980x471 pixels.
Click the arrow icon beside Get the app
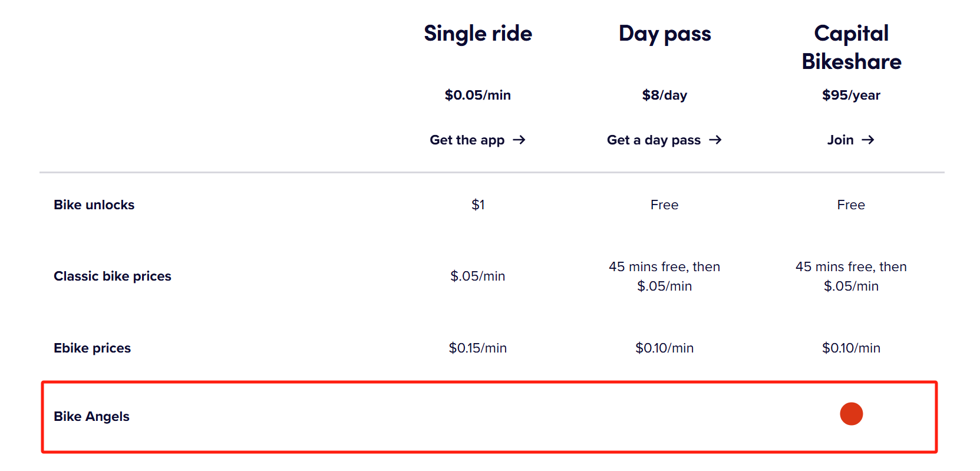tap(519, 140)
